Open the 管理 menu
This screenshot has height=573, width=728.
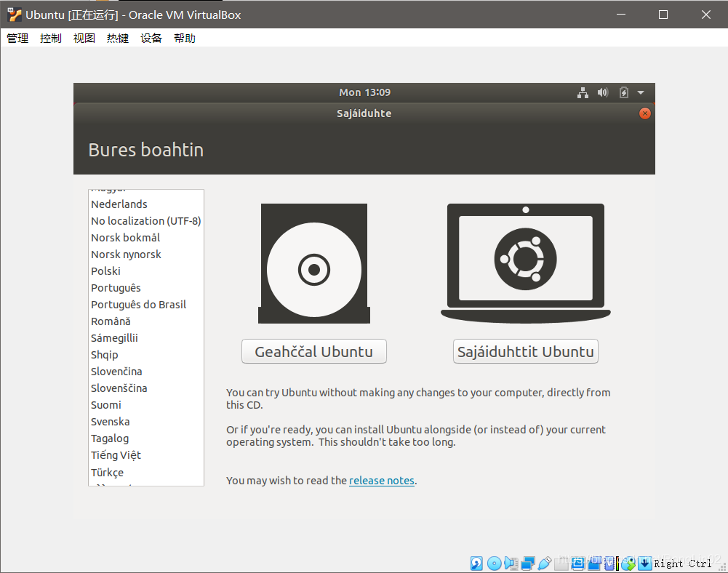17,38
